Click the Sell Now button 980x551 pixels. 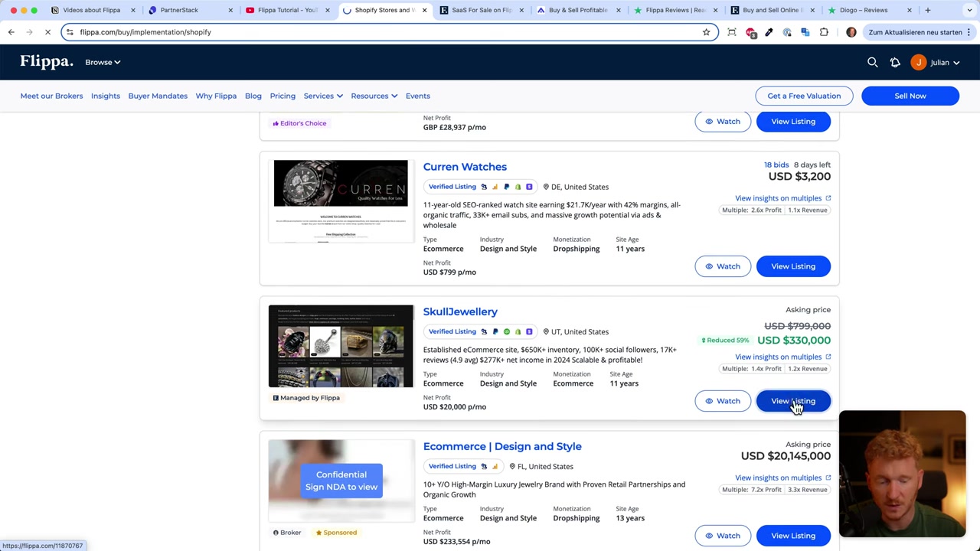[x=910, y=96]
